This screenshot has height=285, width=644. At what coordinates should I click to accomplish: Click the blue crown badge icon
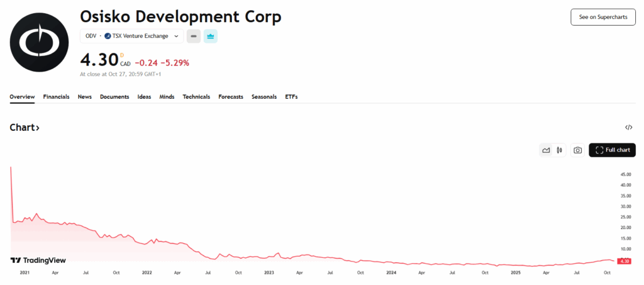[x=211, y=36]
